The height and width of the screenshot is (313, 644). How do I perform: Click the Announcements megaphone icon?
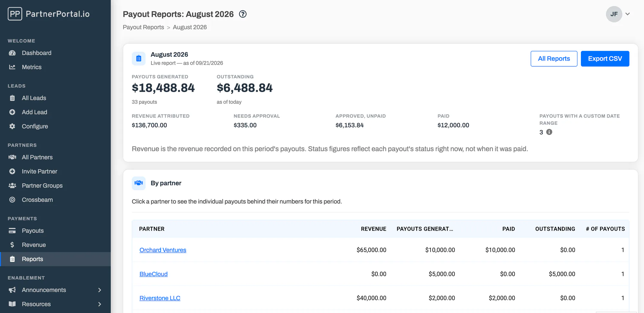tap(12, 290)
